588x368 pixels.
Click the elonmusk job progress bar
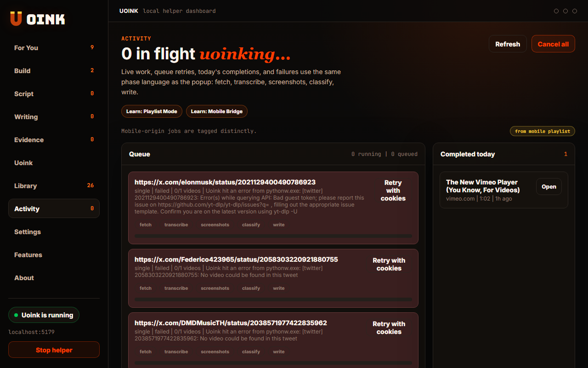point(273,236)
